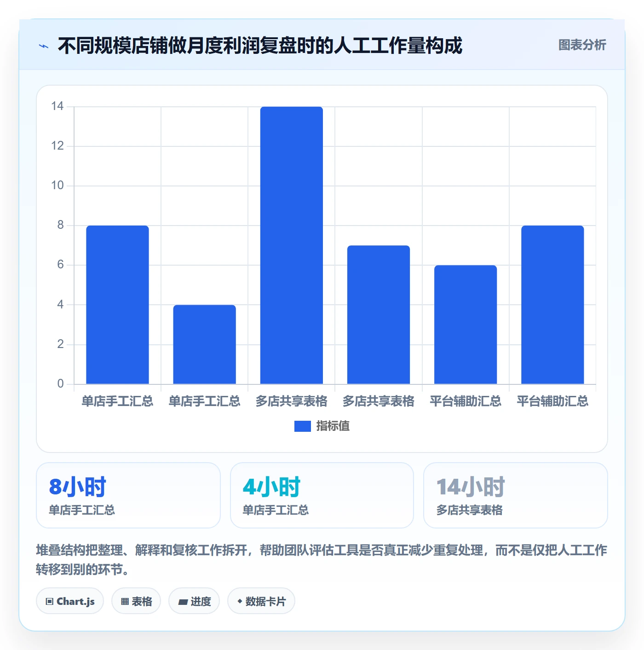Click the grid icon in 表格 chip
Viewport: 644px width, 650px height.
click(x=125, y=601)
